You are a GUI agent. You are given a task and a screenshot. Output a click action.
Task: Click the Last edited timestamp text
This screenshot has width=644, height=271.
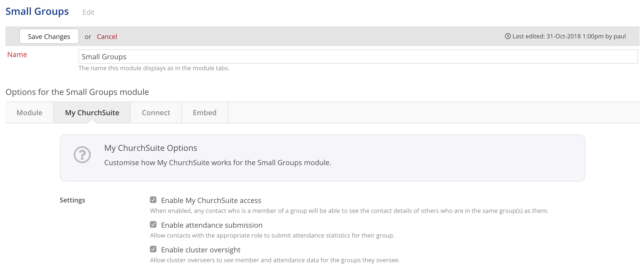pyautogui.click(x=569, y=36)
